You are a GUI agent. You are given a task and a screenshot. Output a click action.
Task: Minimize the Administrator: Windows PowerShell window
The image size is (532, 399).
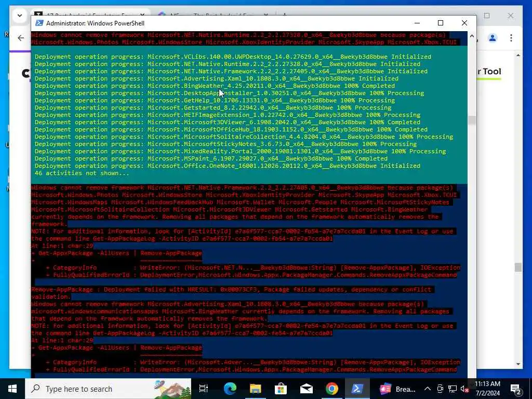click(x=417, y=23)
